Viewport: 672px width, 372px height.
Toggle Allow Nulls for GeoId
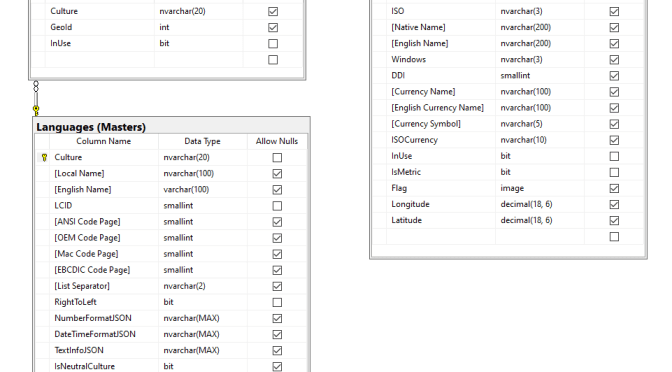point(273,27)
